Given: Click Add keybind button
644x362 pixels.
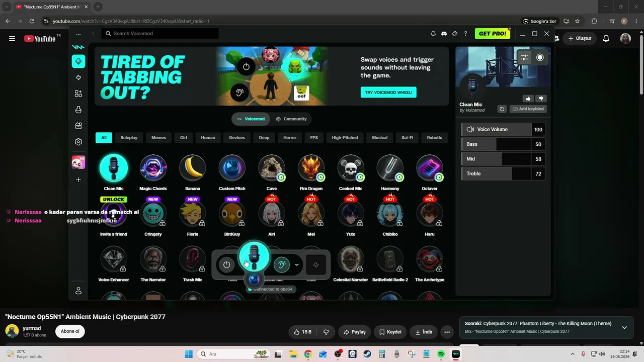Looking at the screenshot, I should point(528,109).
